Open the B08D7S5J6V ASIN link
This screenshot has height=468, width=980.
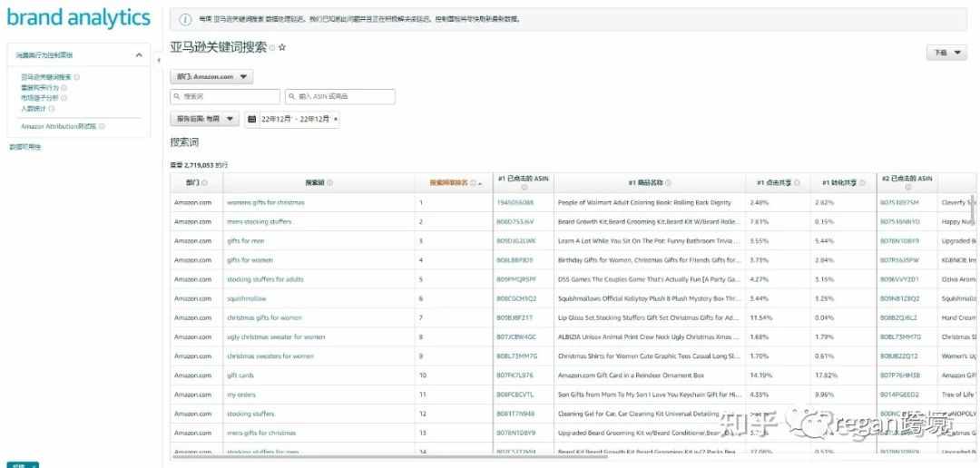click(x=515, y=221)
